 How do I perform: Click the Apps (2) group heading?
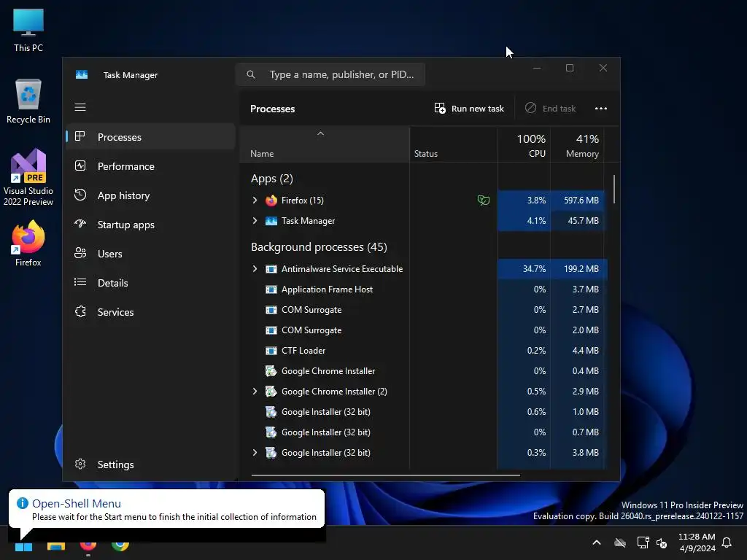click(271, 179)
